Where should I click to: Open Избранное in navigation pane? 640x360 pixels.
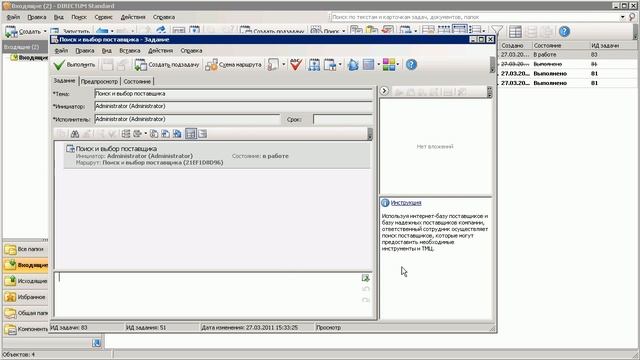point(26,297)
